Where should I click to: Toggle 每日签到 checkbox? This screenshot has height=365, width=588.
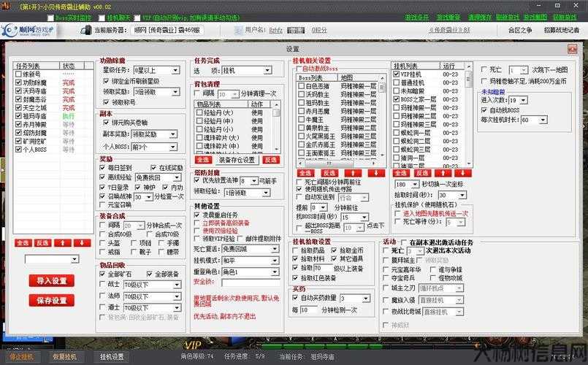coord(102,167)
